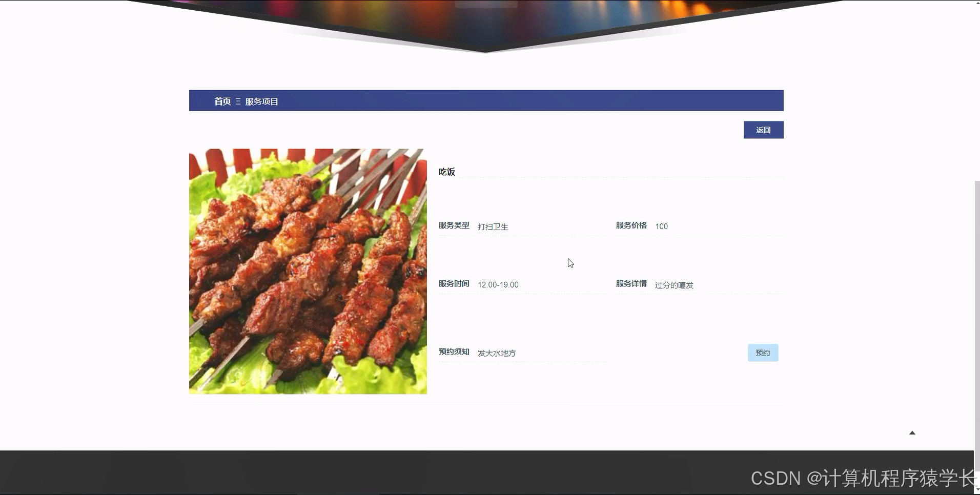Click the price value 100

pos(661,226)
